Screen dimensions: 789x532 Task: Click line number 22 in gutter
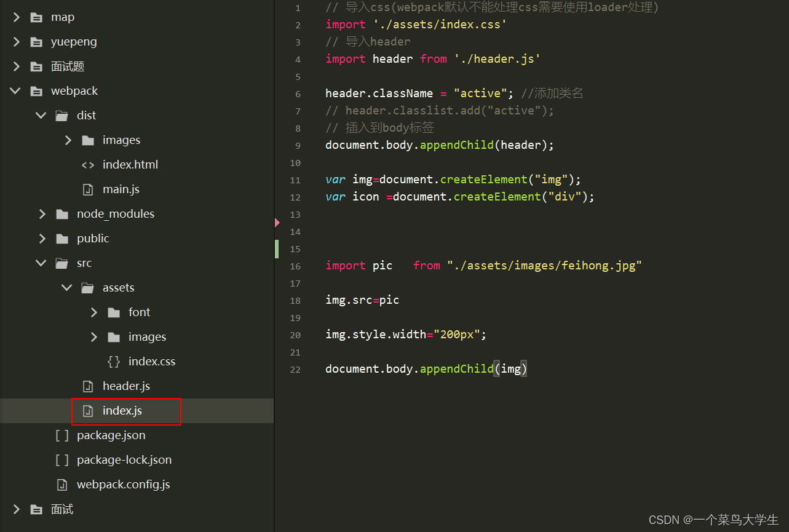click(x=295, y=370)
